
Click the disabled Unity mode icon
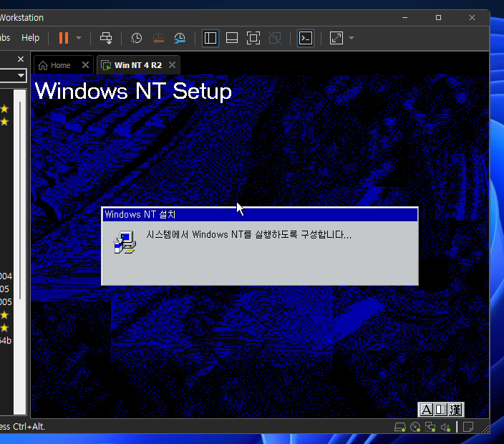pyautogui.click(x=275, y=38)
